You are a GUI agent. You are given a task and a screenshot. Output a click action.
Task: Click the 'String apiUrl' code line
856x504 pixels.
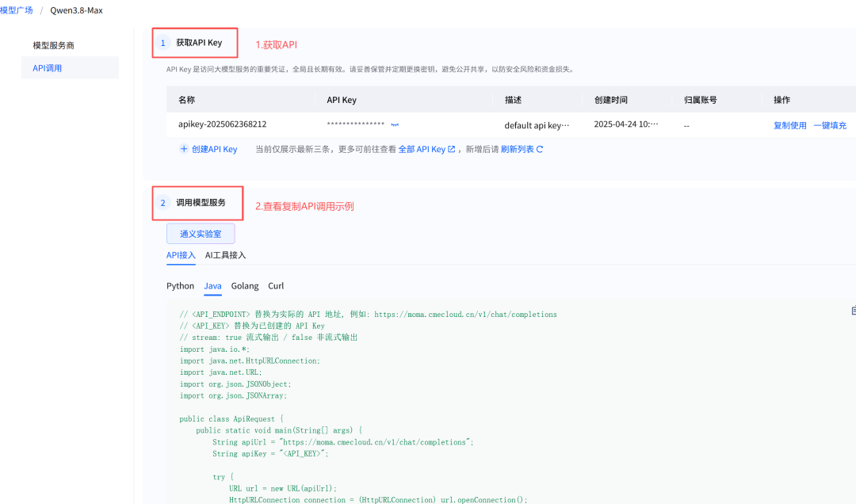(343, 442)
